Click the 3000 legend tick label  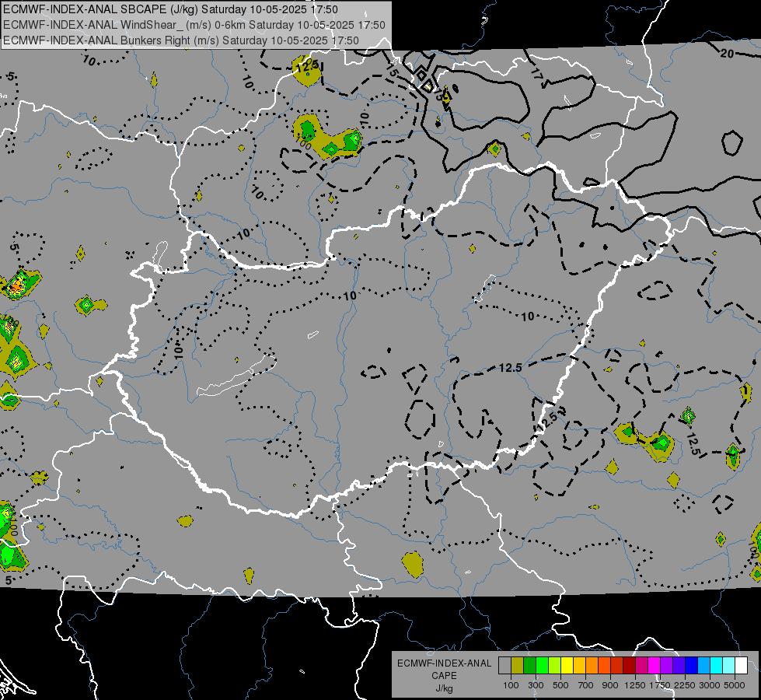click(709, 685)
